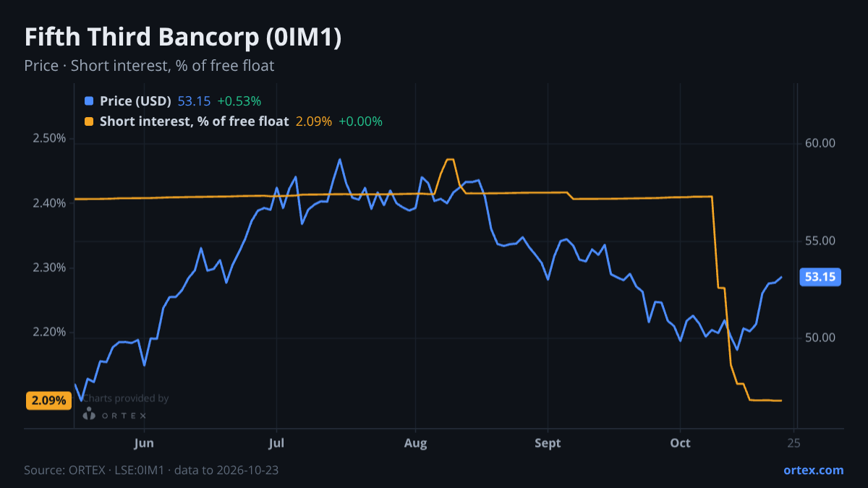
Task: Click the legend price value 53.15
Action: (194, 101)
